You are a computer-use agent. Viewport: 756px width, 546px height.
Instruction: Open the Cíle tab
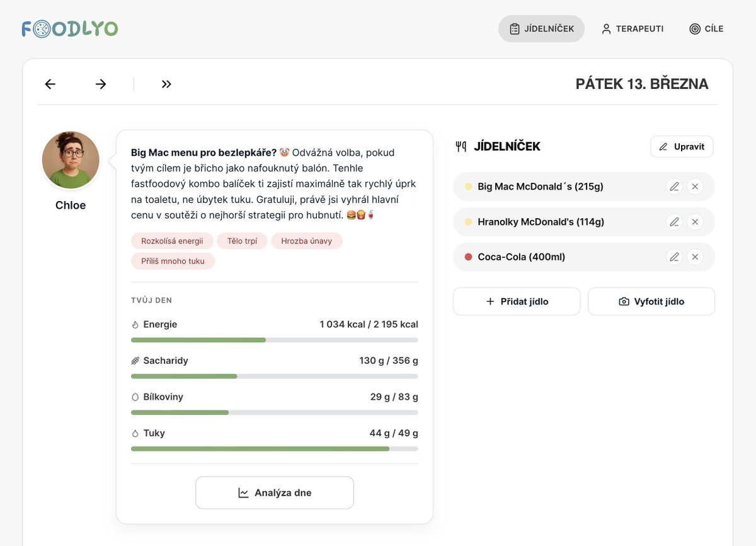pos(706,29)
